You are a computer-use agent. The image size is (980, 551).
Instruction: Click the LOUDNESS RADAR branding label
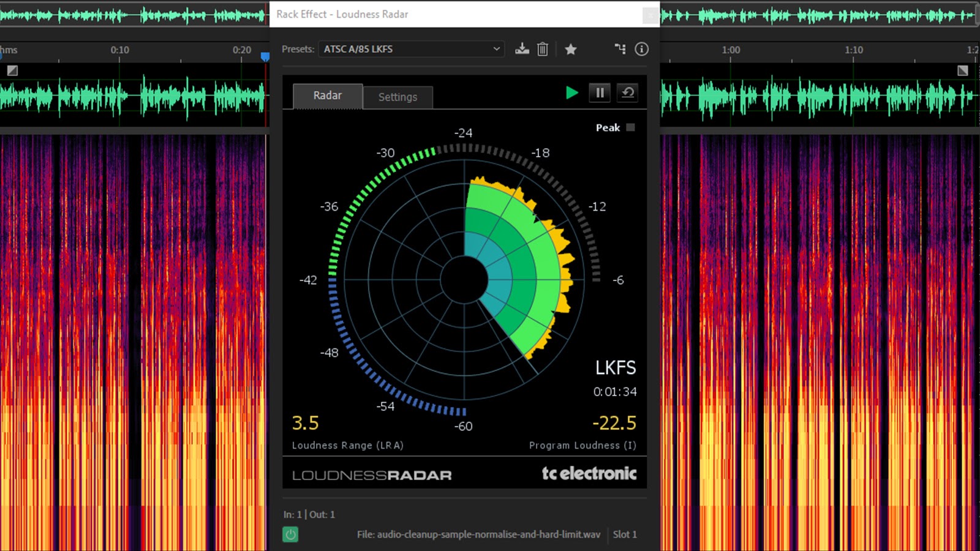click(372, 474)
